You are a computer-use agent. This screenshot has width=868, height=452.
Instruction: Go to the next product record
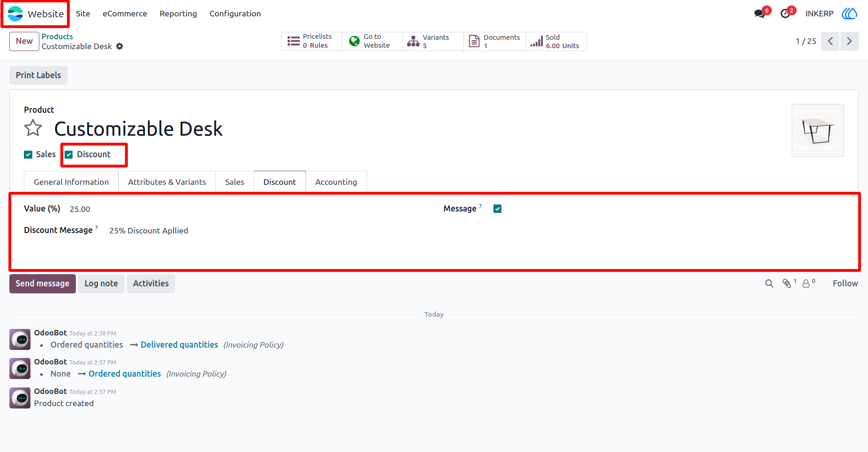click(x=849, y=41)
